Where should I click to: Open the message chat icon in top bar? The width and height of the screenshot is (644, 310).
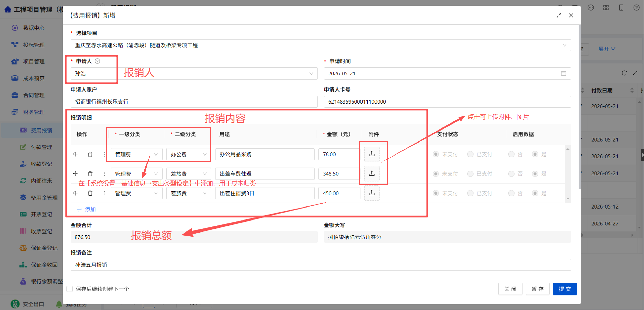pyautogui.click(x=591, y=8)
